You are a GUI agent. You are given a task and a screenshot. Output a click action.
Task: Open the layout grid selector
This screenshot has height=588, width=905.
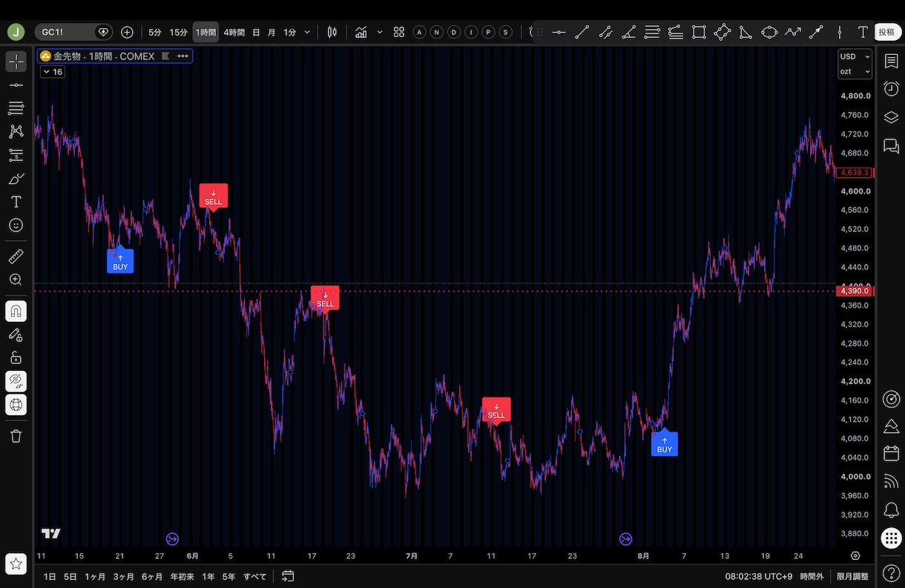tap(399, 32)
